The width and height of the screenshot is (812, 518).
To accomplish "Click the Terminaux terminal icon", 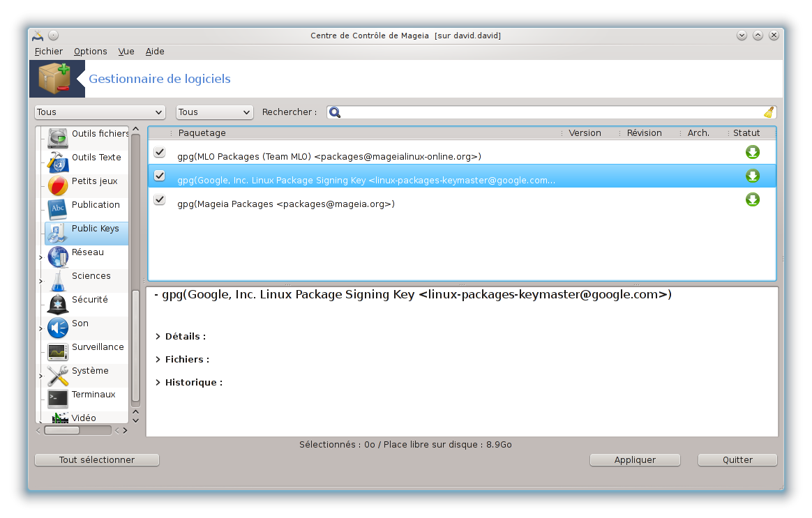I will (x=57, y=399).
